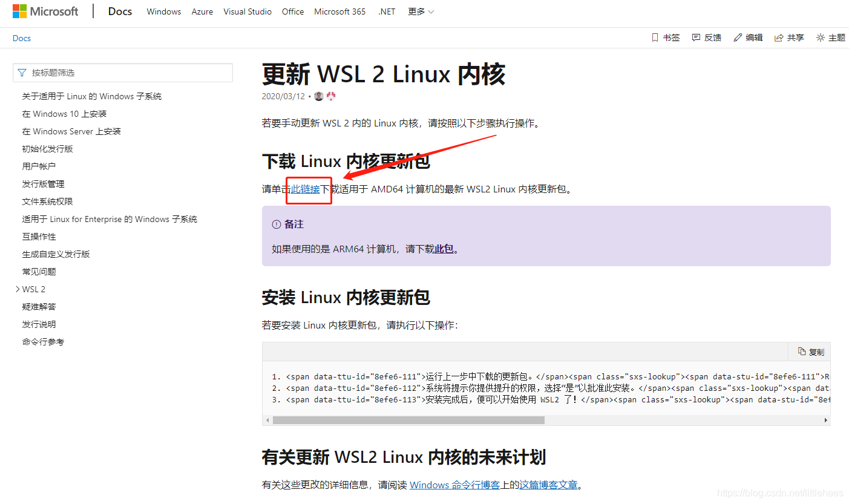Open 疑难解答 in sidebar
This screenshot has height=504, width=849.
39,307
